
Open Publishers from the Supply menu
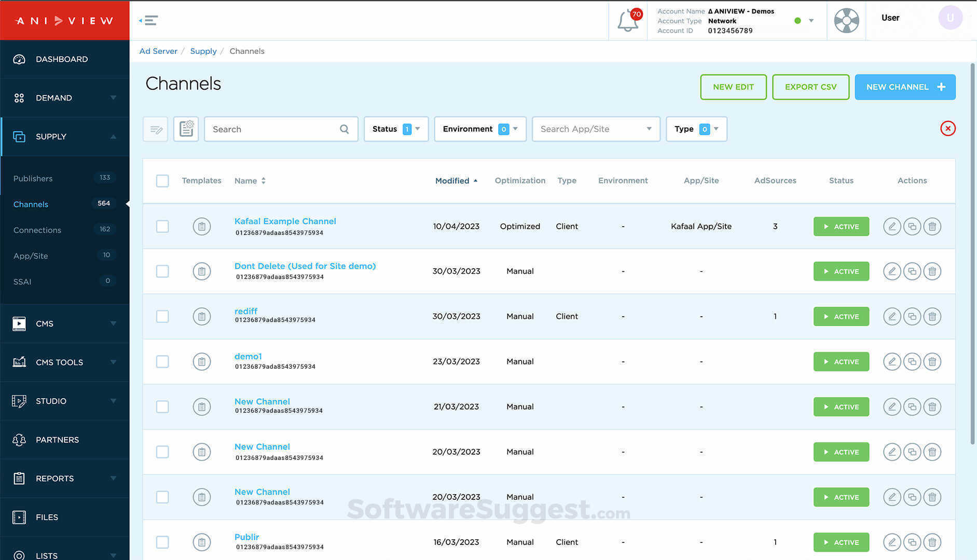click(x=33, y=178)
